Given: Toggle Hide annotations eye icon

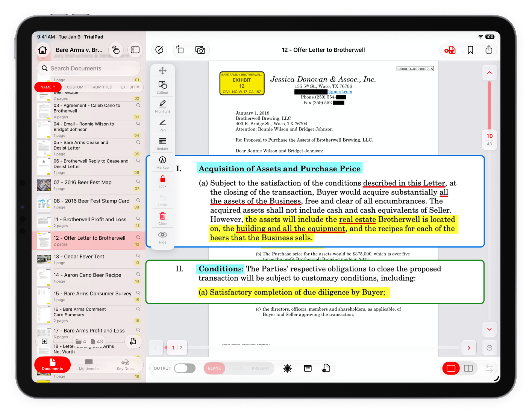Looking at the screenshot, I should 162,237.
